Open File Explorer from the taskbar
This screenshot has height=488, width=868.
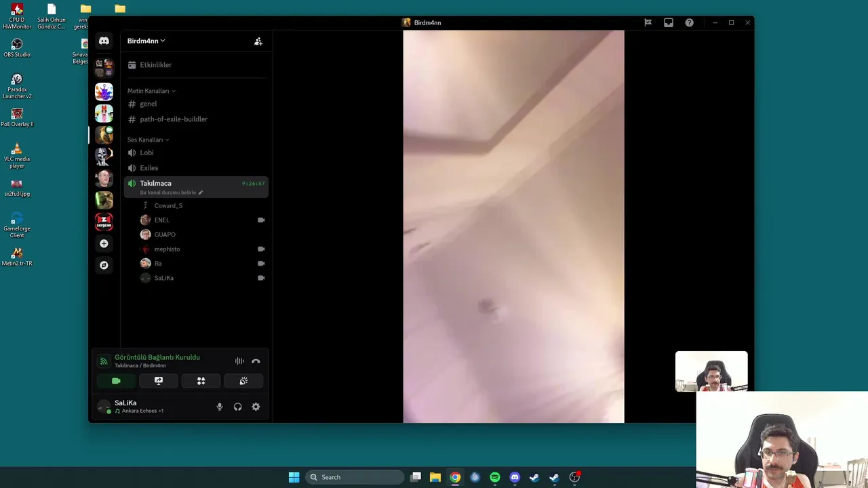(x=435, y=477)
